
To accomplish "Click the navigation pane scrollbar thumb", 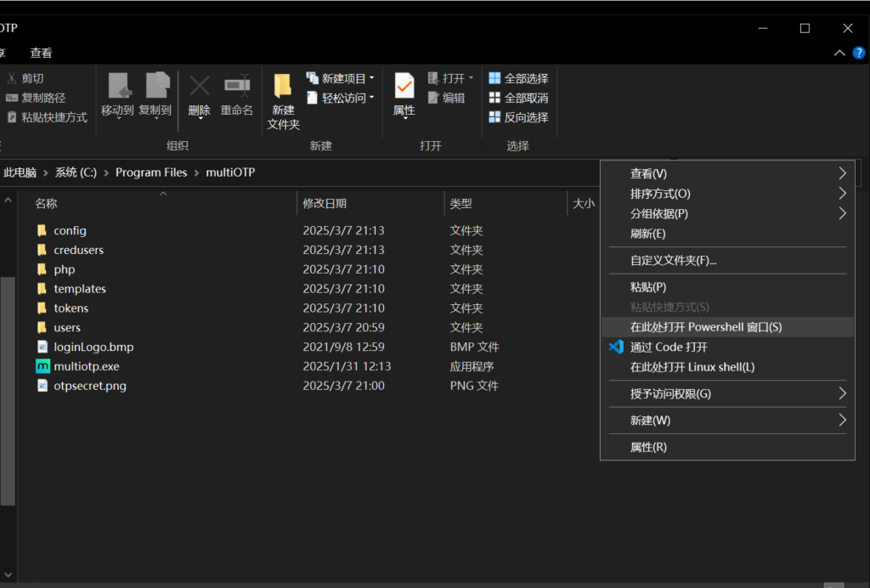I will click(8, 391).
